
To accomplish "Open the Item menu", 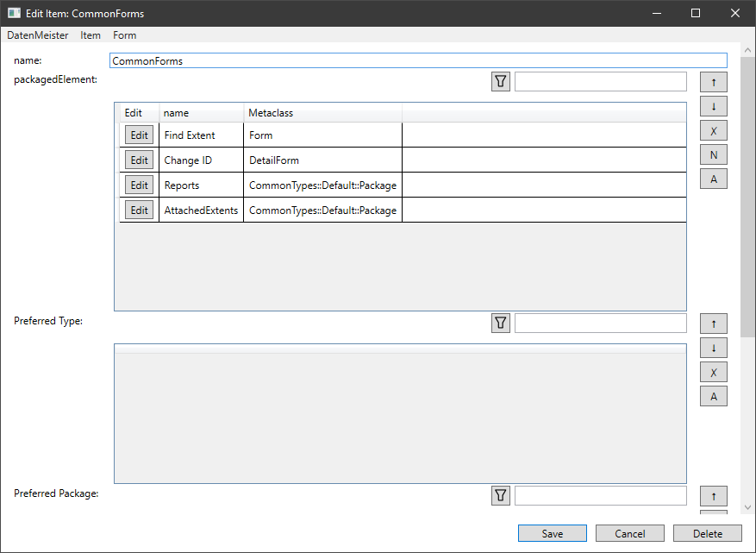I will pos(91,35).
